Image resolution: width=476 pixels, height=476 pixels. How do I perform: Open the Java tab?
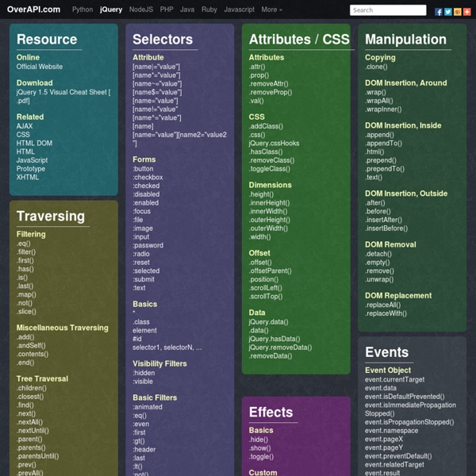[x=187, y=10]
